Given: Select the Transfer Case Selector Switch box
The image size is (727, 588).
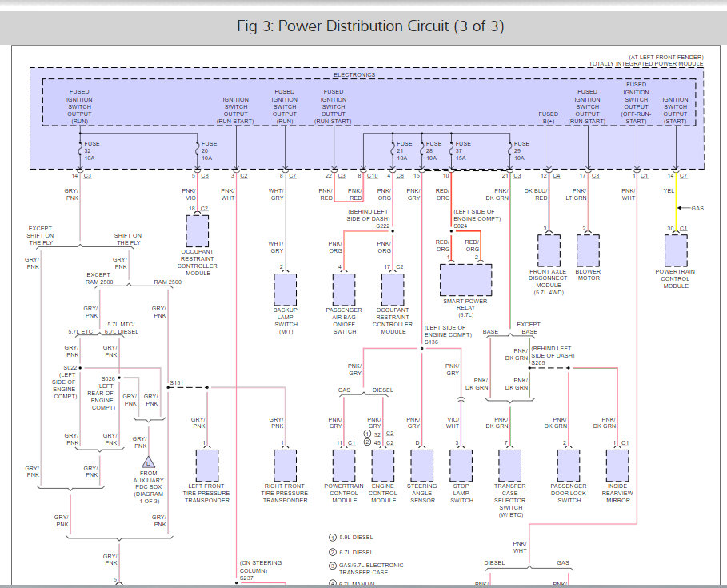Looking at the screenshot, I should 510,466.
